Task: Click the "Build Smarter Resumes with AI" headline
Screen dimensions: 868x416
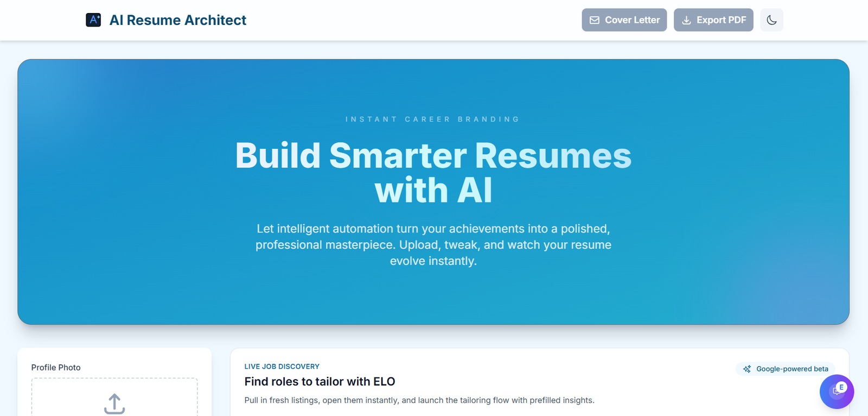Action: click(x=433, y=173)
